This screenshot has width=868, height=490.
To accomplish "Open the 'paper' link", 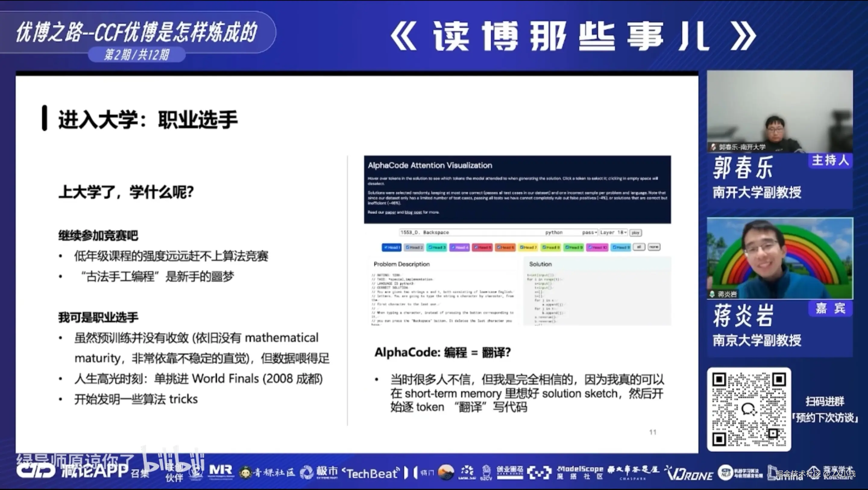I will point(390,212).
